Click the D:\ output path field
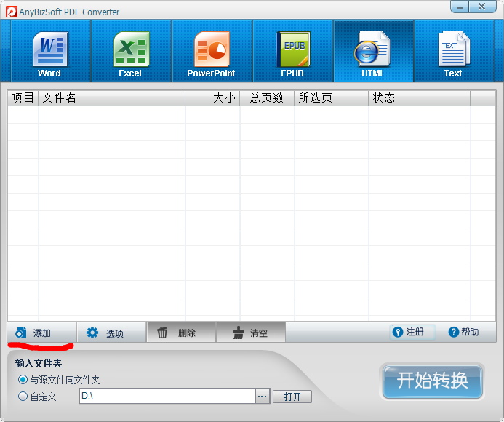Viewport: 504px width, 422px height. 167,396
